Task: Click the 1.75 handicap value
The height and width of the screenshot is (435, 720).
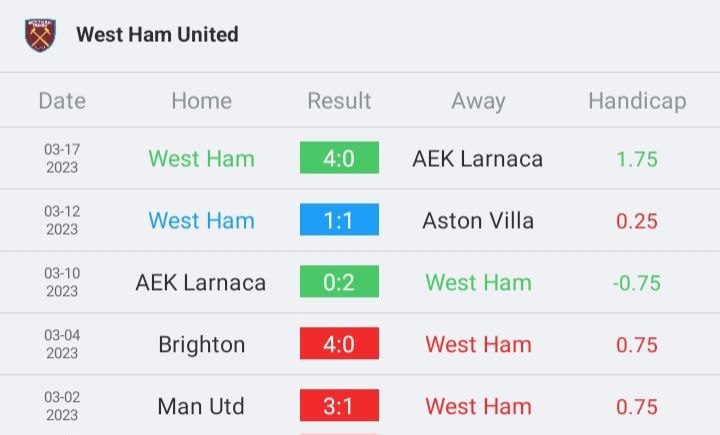Action: [637, 159]
